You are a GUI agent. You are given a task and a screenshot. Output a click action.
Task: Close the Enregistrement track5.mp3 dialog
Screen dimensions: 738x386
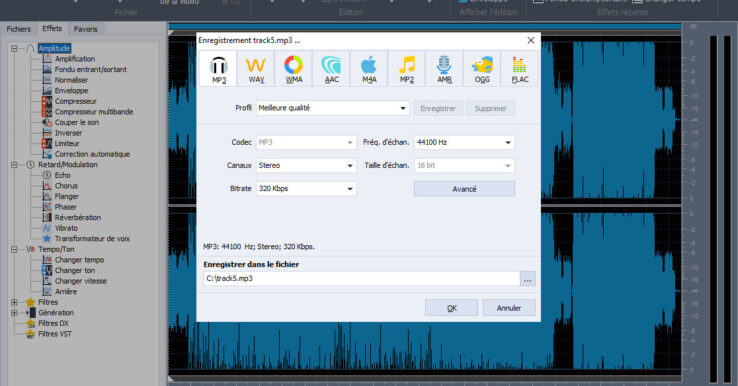tap(531, 40)
